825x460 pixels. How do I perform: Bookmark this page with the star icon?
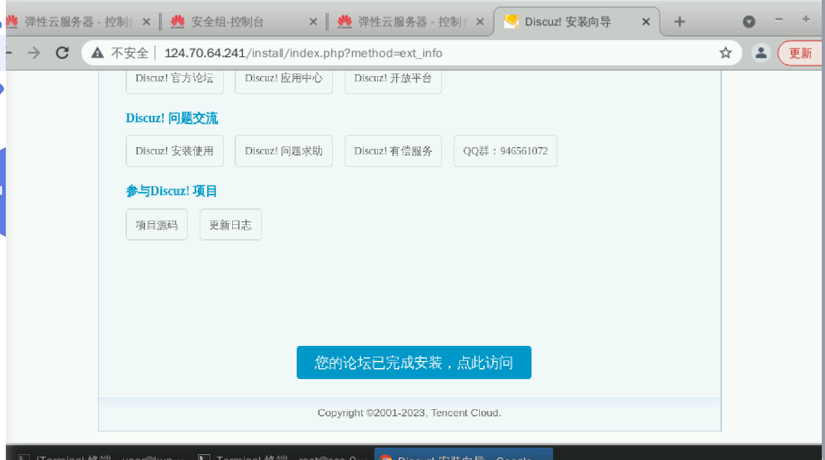[x=726, y=53]
